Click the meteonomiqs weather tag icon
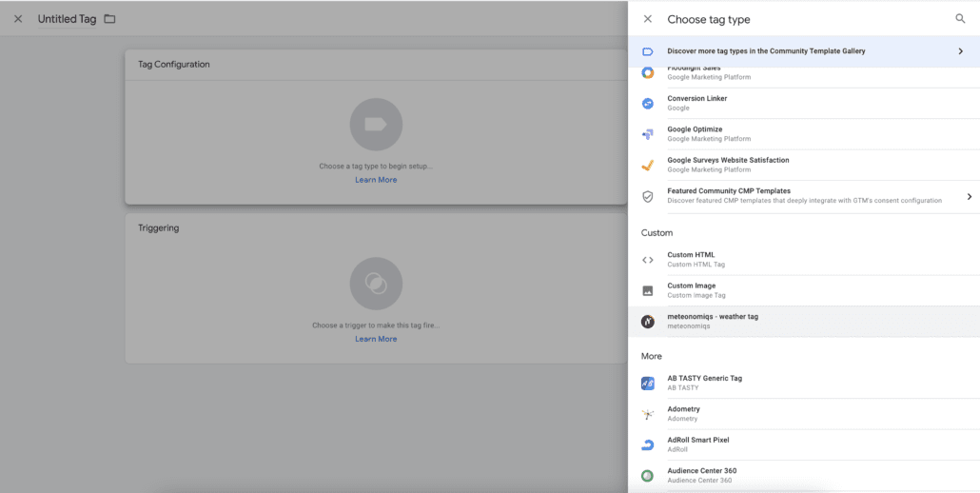Image resolution: width=980 pixels, height=493 pixels. coord(648,321)
